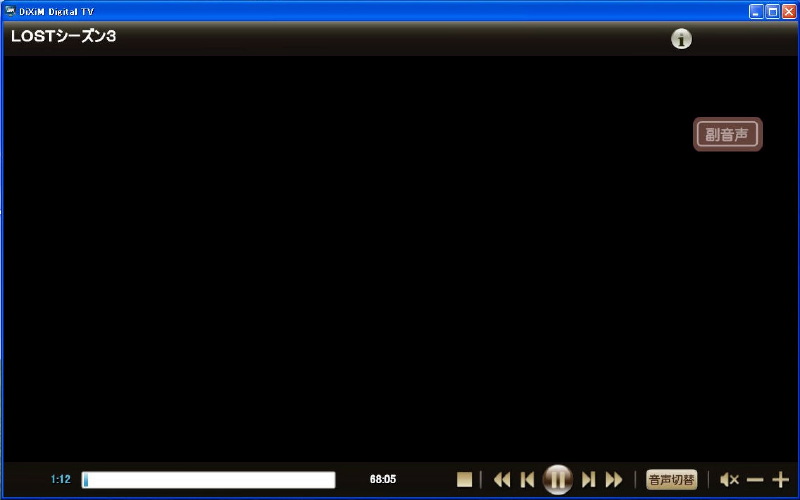Open the program info icon
The image size is (800, 500).
[x=681, y=39]
